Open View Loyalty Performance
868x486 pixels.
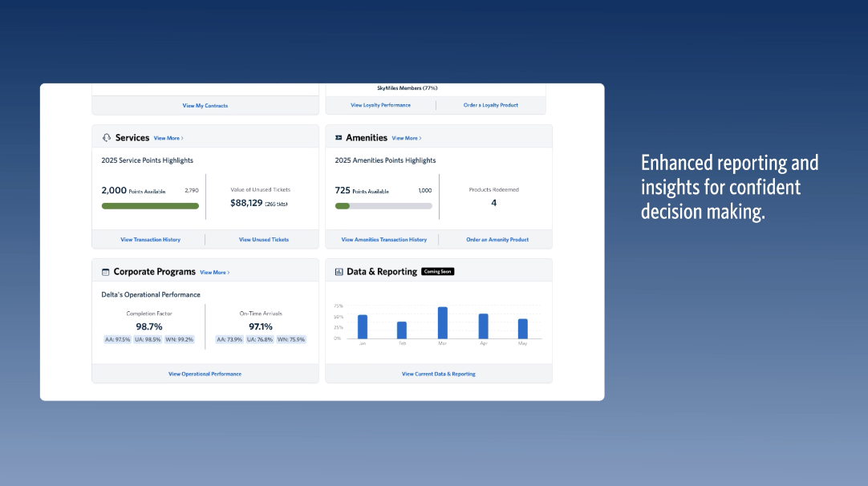[x=380, y=105]
